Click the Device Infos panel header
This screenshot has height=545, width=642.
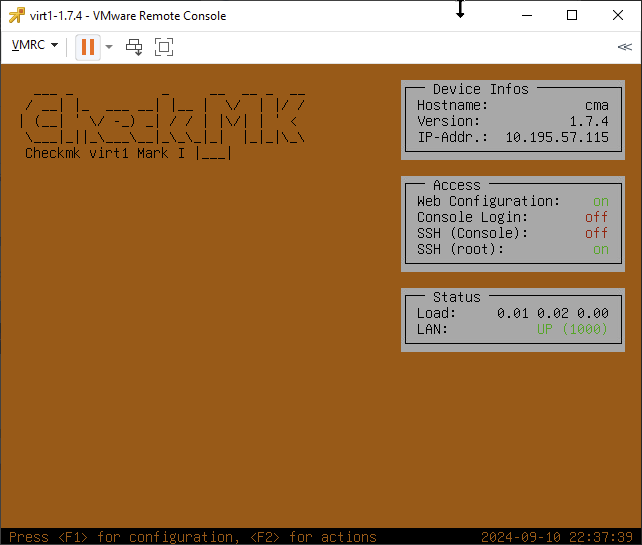pos(480,89)
